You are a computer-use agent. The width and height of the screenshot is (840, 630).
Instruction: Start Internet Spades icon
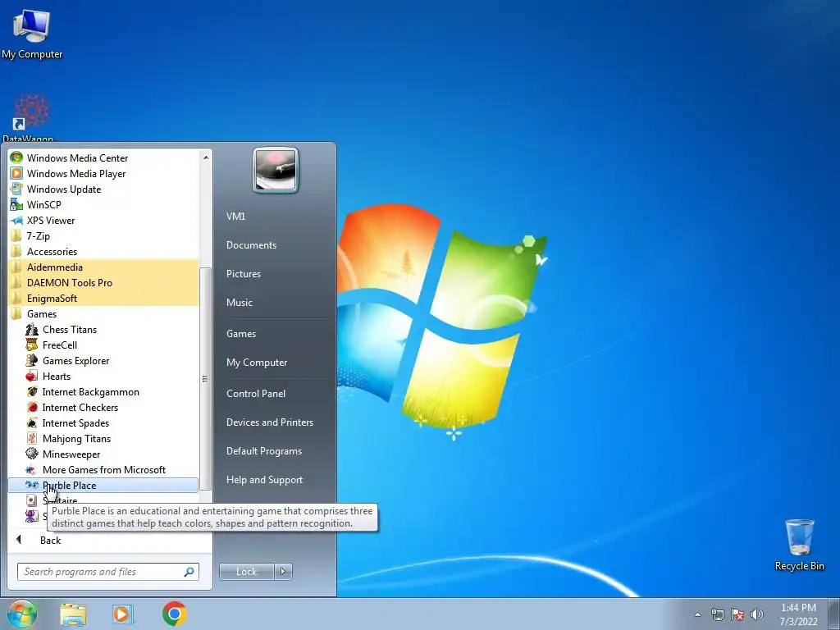(x=32, y=422)
